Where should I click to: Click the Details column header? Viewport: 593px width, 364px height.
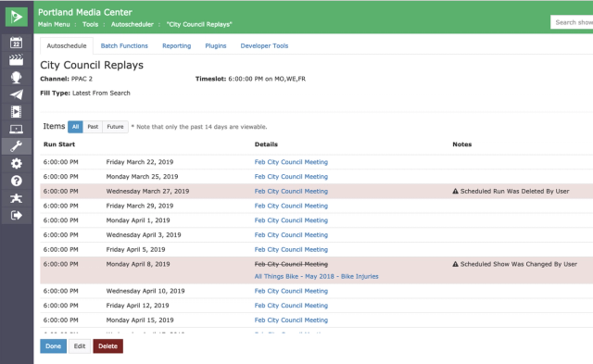pyautogui.click(x=266, y=144)
